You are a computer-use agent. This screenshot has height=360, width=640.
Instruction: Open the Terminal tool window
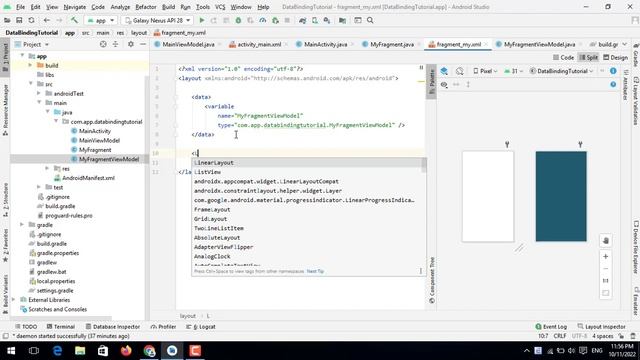coord(61,327)
